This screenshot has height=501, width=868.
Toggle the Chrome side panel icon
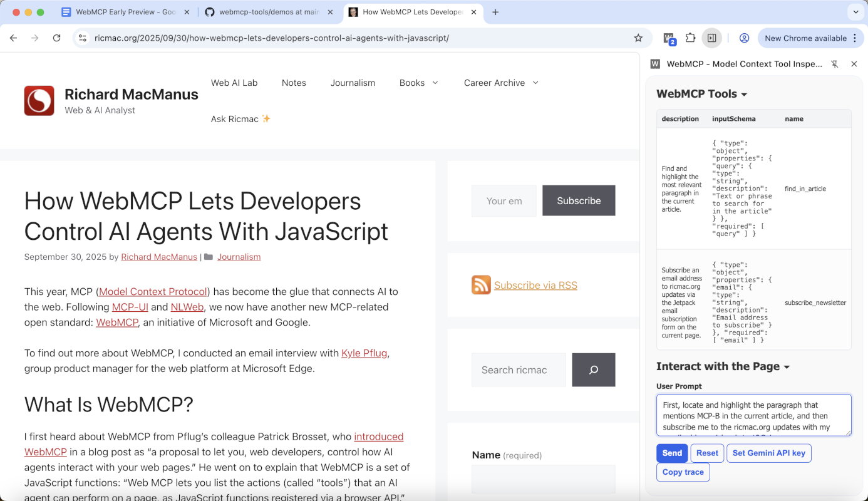(x=711, y=38)
